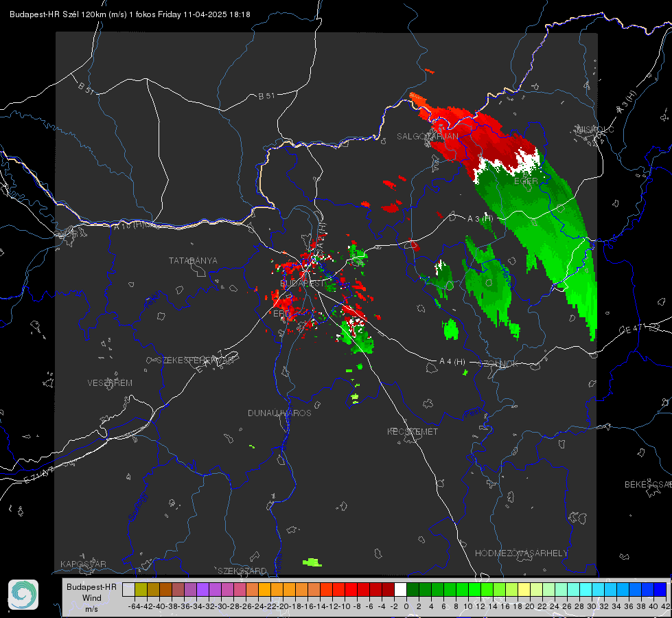
Task: Click the A 3 (H) label near Miskolc
Action: [x=627, y=102]
